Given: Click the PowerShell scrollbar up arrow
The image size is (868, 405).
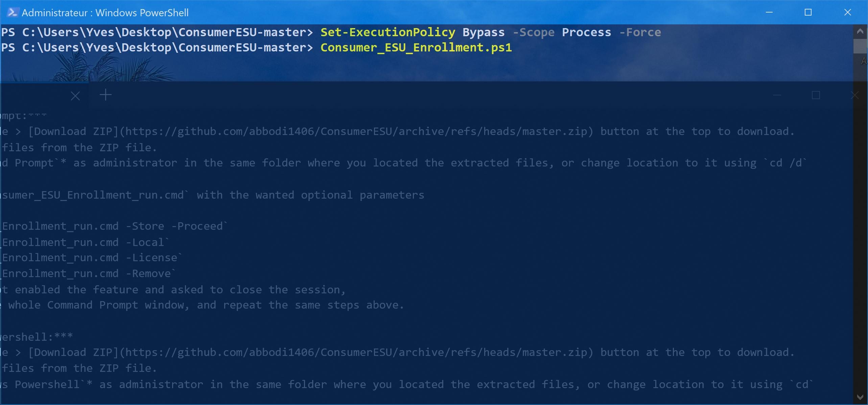Looking at the screenshot, I should pyautogui.click(x=861, y=32).
